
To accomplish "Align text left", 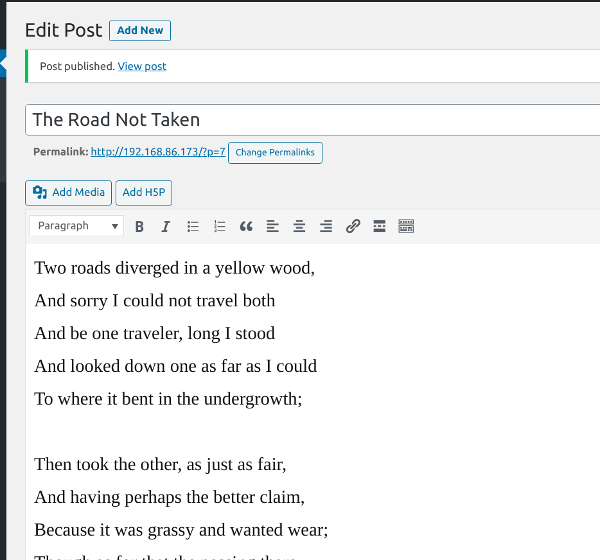I will pos(273,227).
